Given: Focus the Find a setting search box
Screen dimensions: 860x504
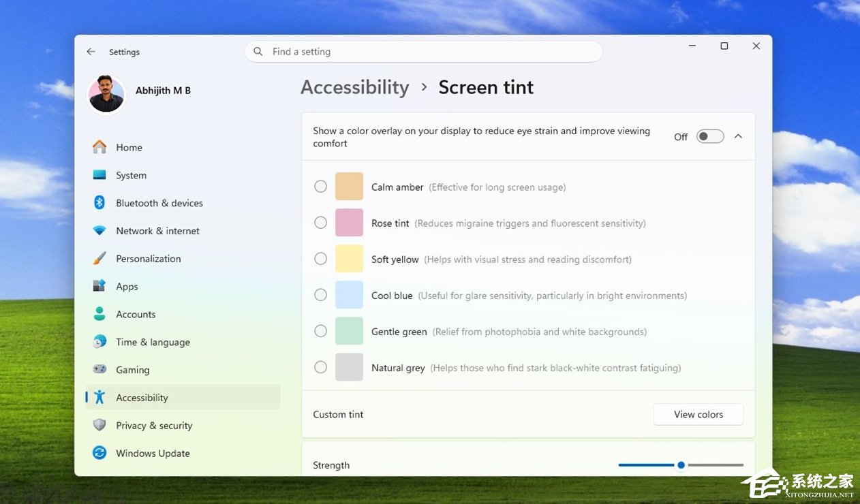Looking at the screenshot, I should point(423,52).
